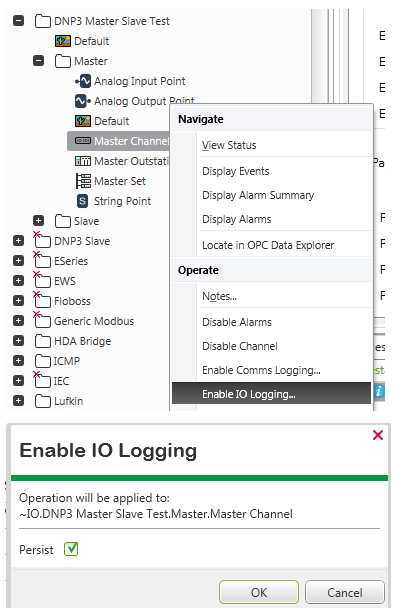Click the Lufkin folder icon
393x608 pixels.
tap(43, 401)
